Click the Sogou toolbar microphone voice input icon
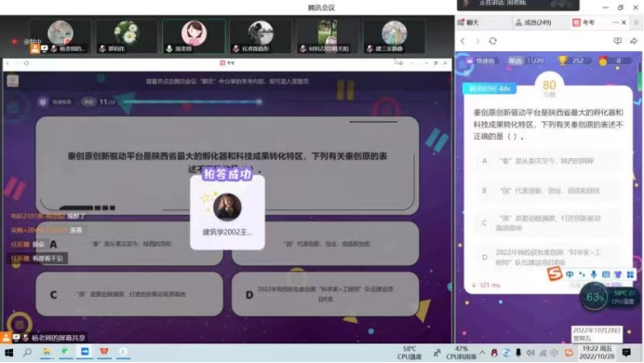Screen dimensions: 644x363 click(594, 275)
